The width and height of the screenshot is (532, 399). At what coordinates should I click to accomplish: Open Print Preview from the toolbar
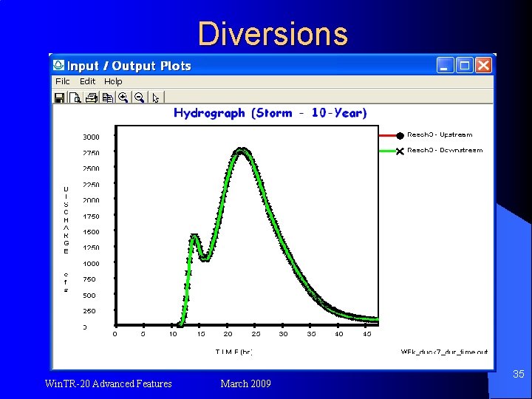pos(75,98)
